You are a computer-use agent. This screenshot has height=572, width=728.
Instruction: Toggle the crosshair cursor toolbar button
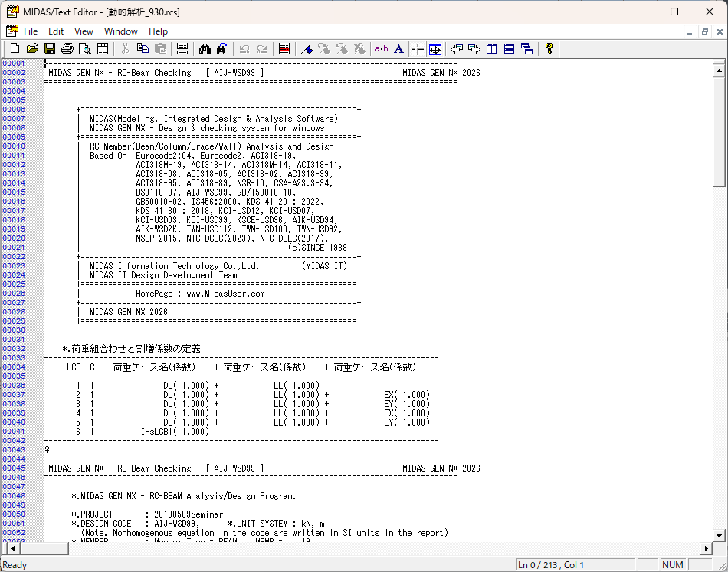[417, 49]
